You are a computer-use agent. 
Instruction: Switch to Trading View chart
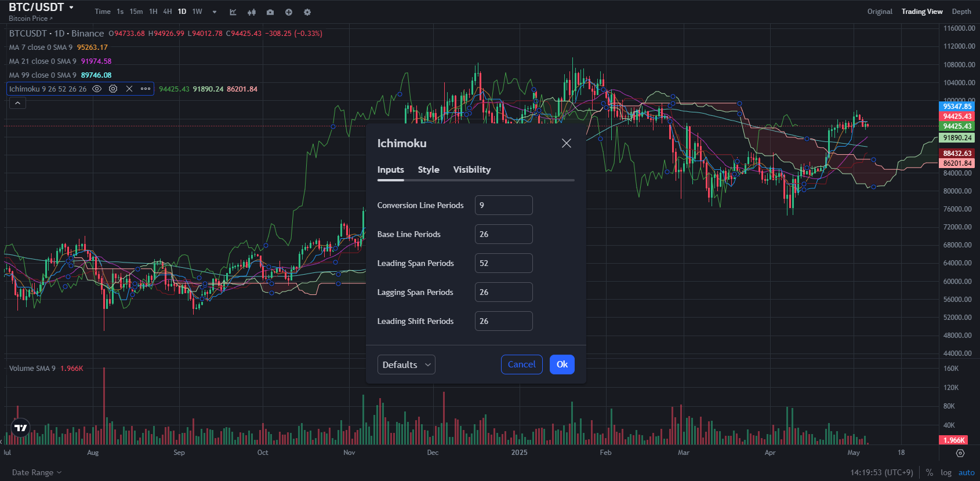(922, 12)
